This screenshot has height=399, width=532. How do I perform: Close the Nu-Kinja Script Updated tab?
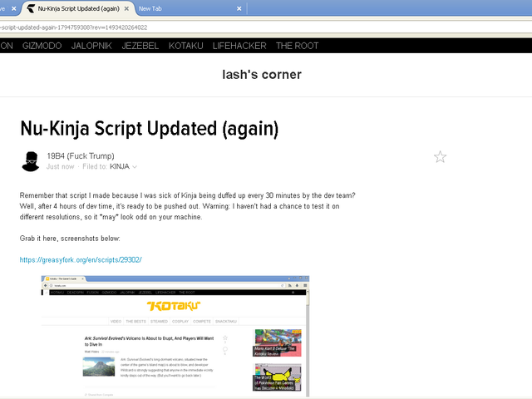pyautogui.click(x=126, y=9)
